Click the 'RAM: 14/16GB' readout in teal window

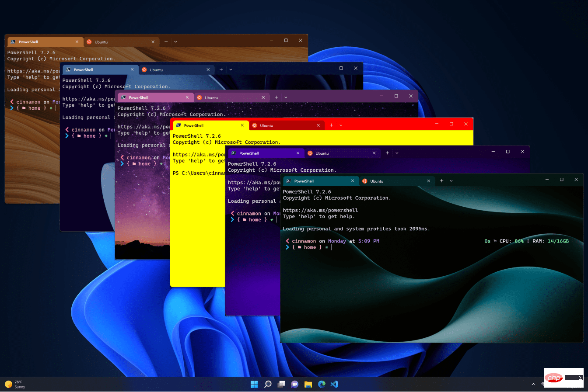tap(550, 241)
